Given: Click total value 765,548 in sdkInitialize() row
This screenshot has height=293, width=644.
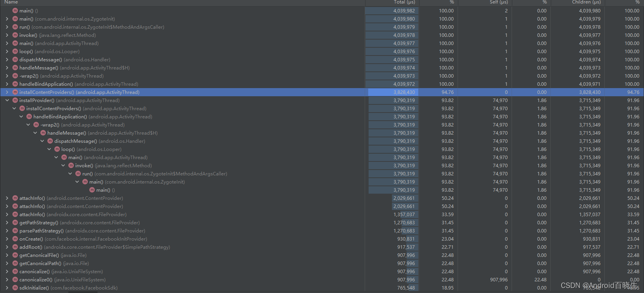Looking at the screenshot, I should (x=406, y=288).
